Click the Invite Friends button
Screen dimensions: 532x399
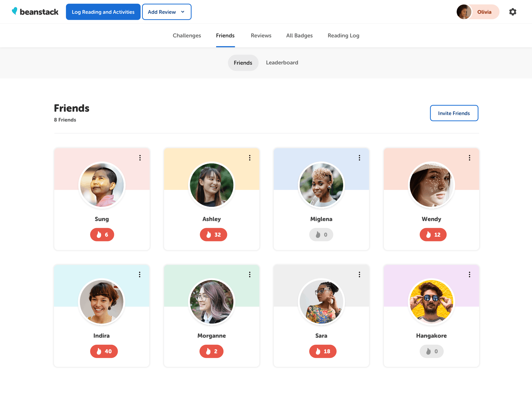[454, 113]
